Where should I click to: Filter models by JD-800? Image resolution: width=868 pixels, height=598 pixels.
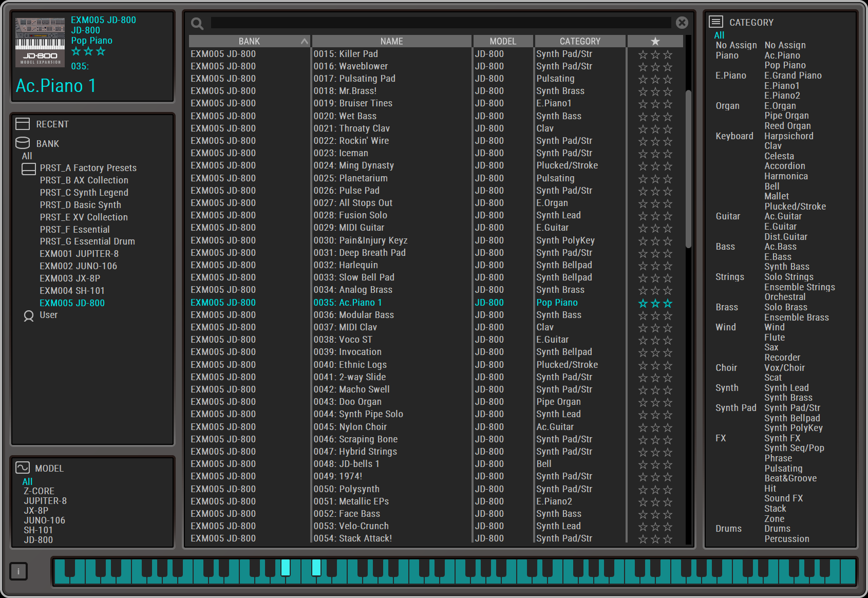click(x=38, y=540)
